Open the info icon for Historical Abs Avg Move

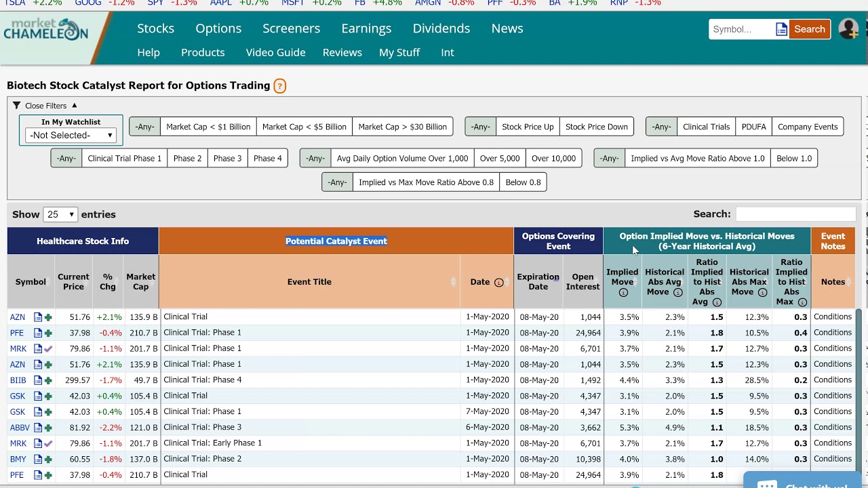(677, 293)
